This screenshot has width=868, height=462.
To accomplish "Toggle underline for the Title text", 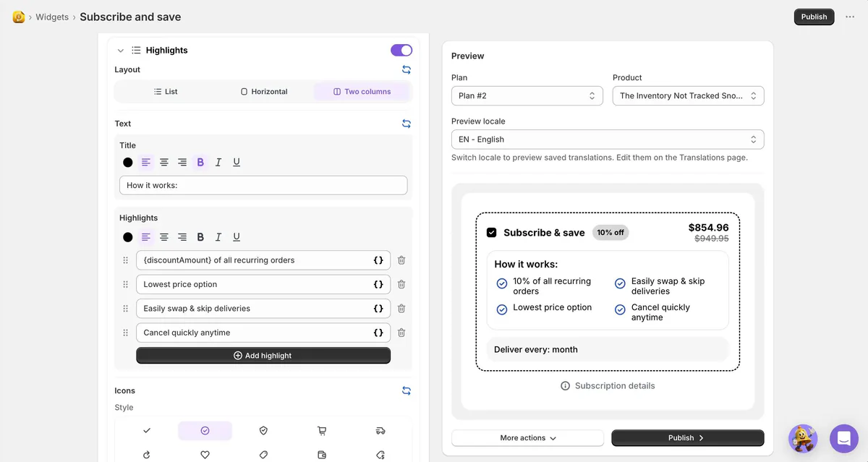I will 237,163.
